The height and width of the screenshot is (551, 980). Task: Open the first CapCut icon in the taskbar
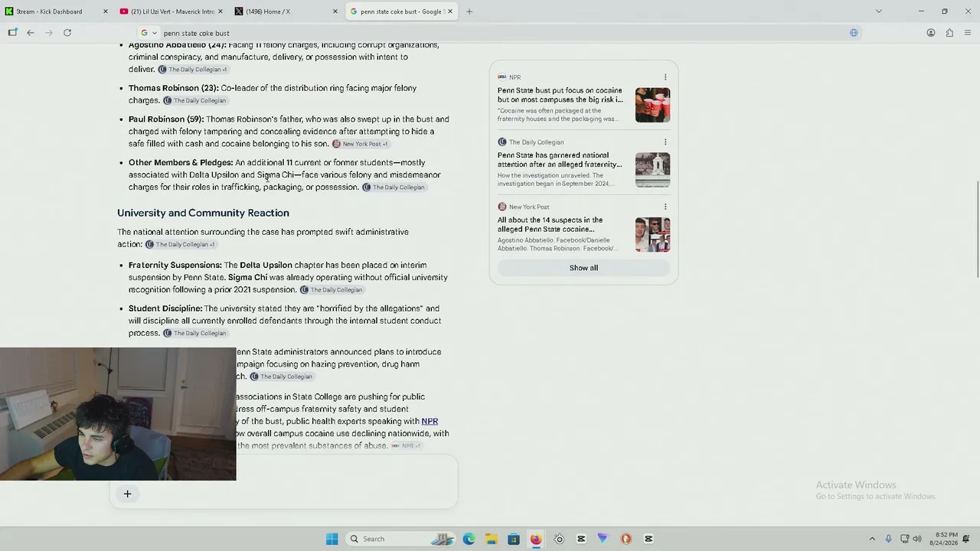coord(581,539)
